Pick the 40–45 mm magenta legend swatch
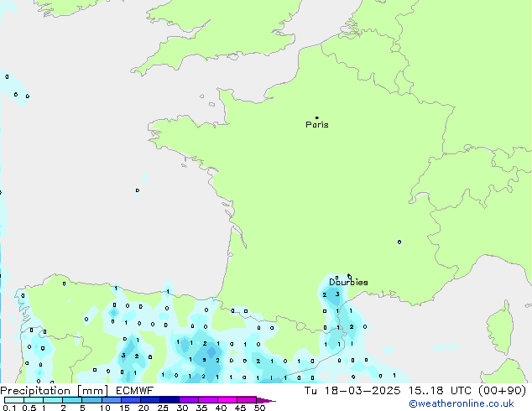 227,400
